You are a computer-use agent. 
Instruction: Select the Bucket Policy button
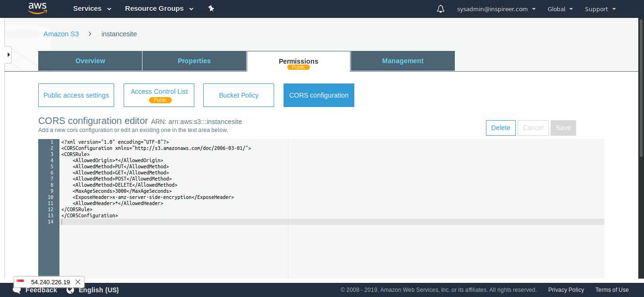pyautogui.click(x=238, y=95)
